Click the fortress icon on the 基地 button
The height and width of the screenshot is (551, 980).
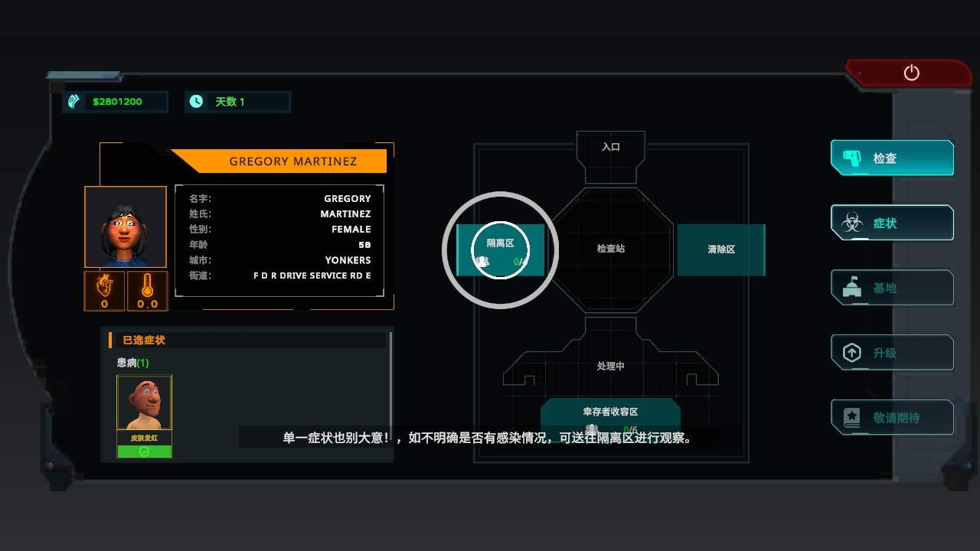851,287
